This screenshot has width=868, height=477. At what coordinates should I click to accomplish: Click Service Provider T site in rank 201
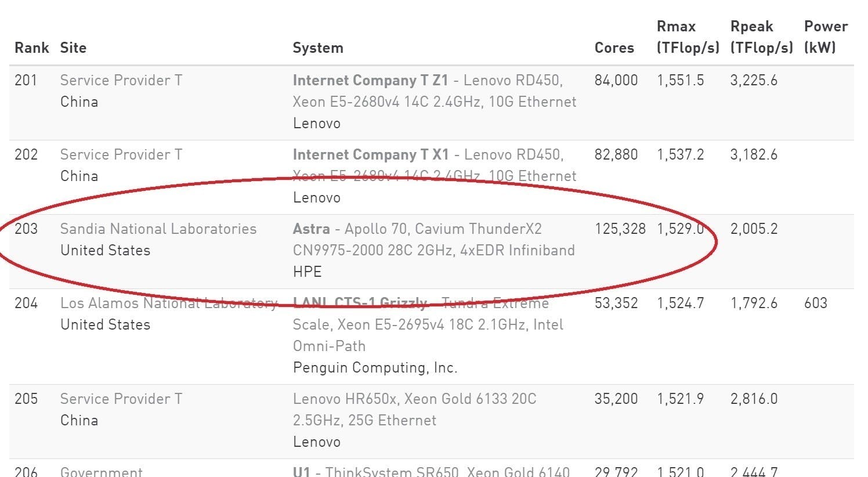coord(121,80)
